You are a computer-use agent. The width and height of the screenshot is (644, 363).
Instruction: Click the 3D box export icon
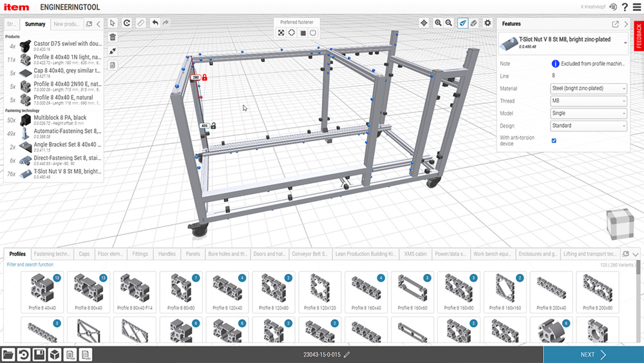55,355
